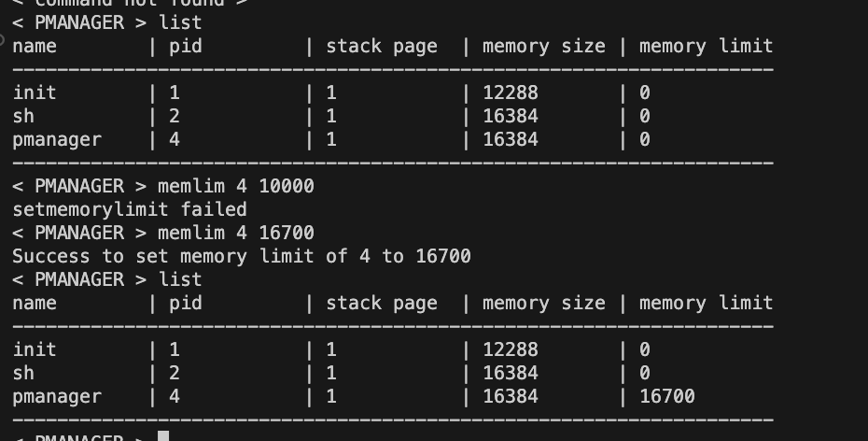Image resolution: width=868 pixels, height=441 pixels.
Task: Click the 'setmemorylimit failed' message
Action: 130,210
